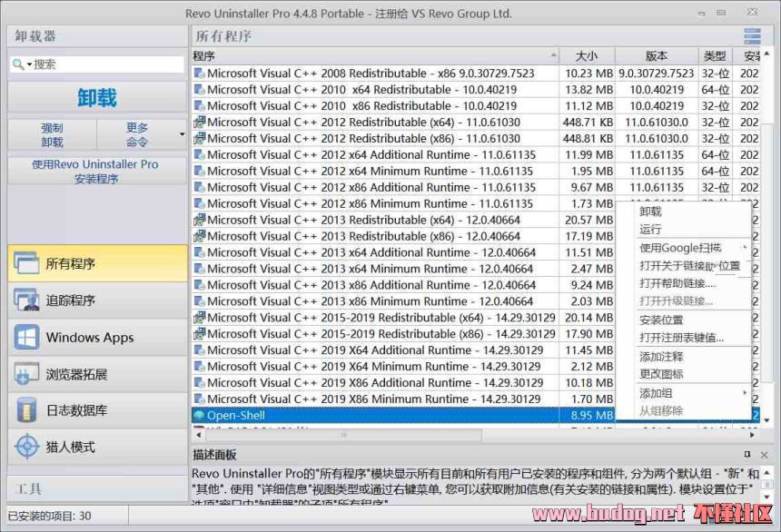Click the 追踪程序 sidebar icon
The image size is (781, 532).
pyautogui.click(x=26, y=300)
